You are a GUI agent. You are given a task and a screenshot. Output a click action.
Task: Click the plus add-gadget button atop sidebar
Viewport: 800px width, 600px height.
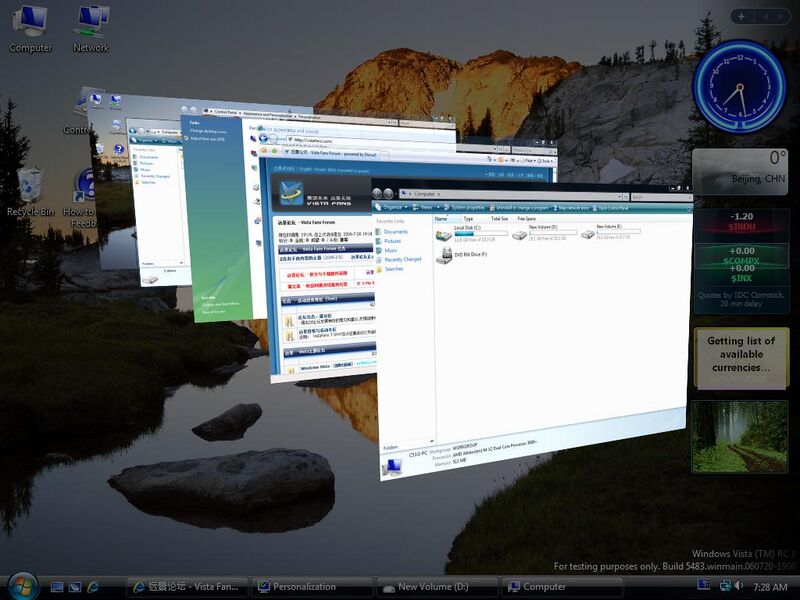coord(741,16)
